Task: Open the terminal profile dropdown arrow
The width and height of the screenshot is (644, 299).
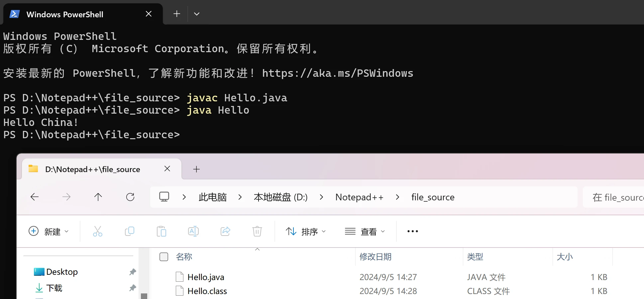Action: 197,14
